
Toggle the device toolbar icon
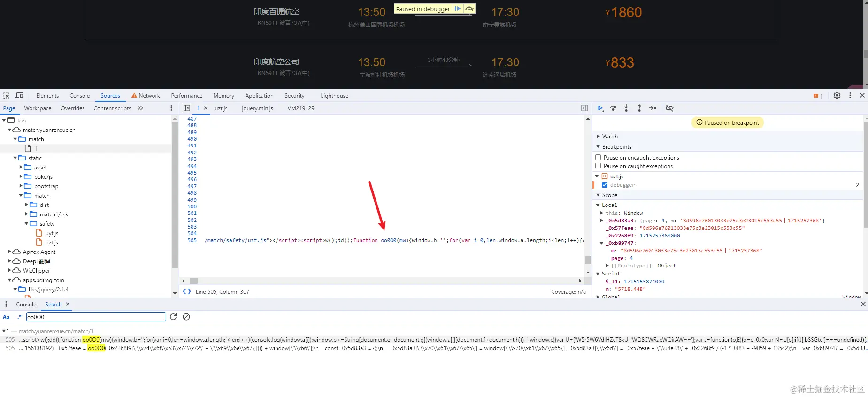pyautogui.click(x=19, y=95)
